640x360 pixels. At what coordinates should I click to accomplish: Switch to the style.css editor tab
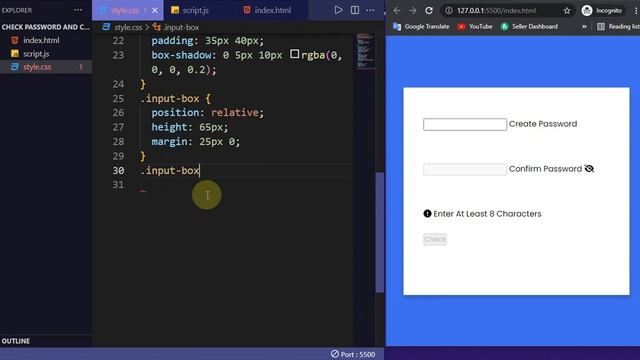pyautogui.click(x=127, y=10)
